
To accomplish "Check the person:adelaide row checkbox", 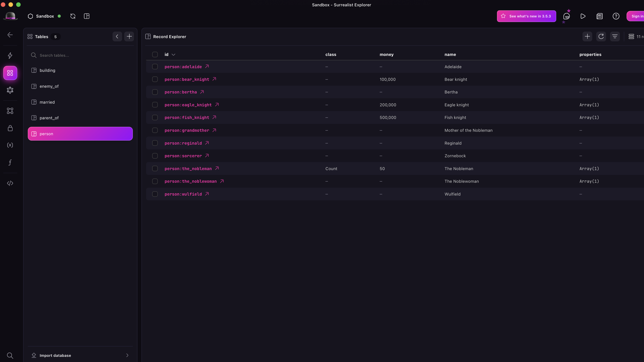I will pos(155,67).
